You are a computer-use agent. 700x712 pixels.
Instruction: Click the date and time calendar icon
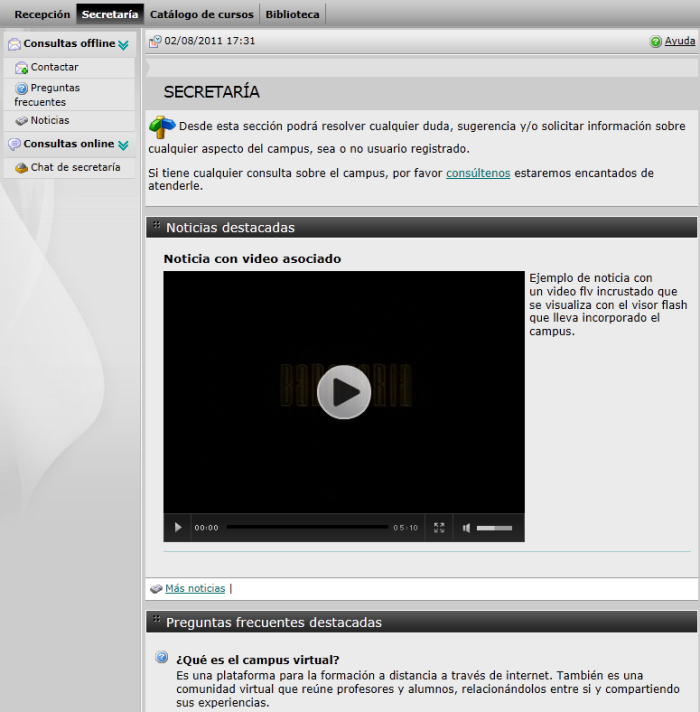pos(155,41)
